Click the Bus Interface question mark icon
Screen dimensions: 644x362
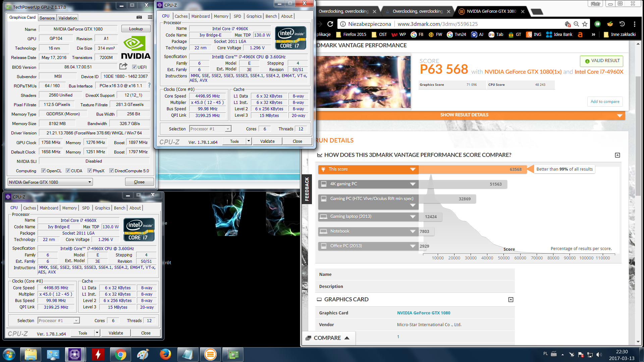[149, 85]
